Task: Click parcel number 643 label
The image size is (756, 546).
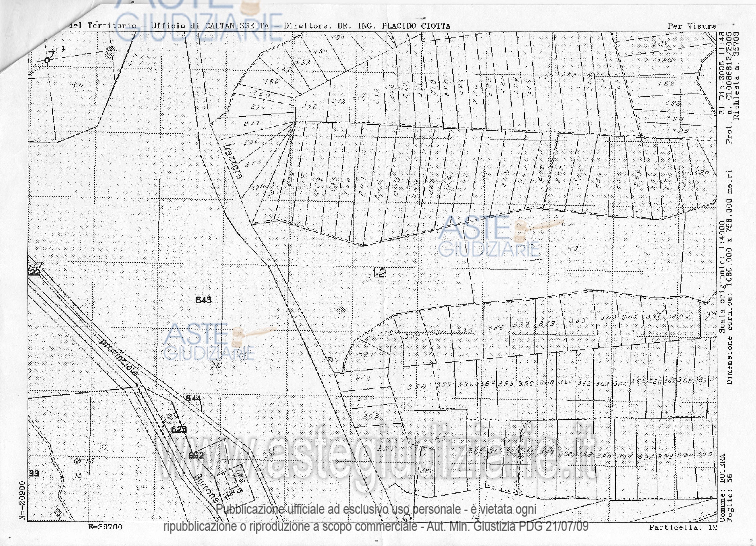Action: (203, 300)
